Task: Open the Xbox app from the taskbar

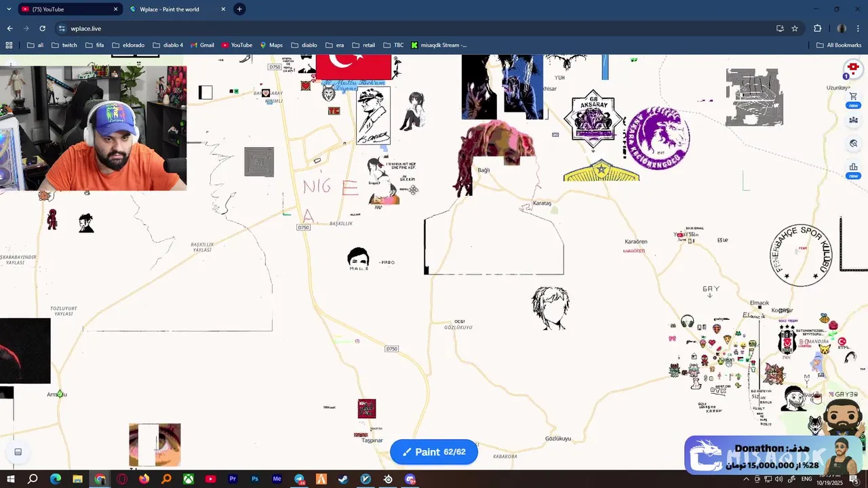Action: [189, 479]
